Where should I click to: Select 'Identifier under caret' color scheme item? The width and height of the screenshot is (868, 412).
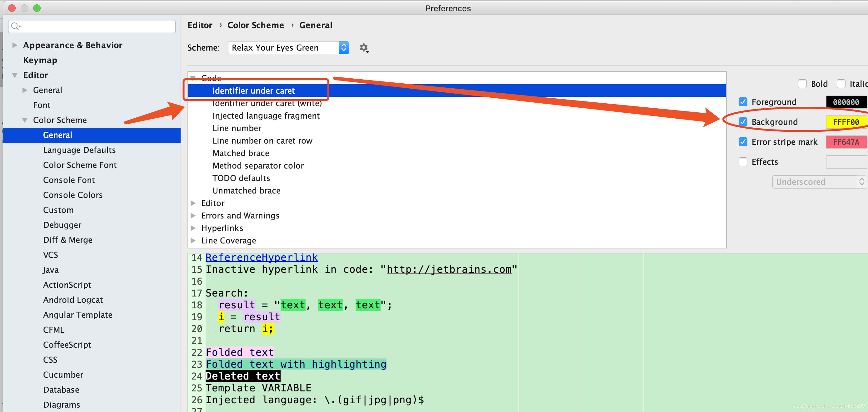[x=252, y=91]
